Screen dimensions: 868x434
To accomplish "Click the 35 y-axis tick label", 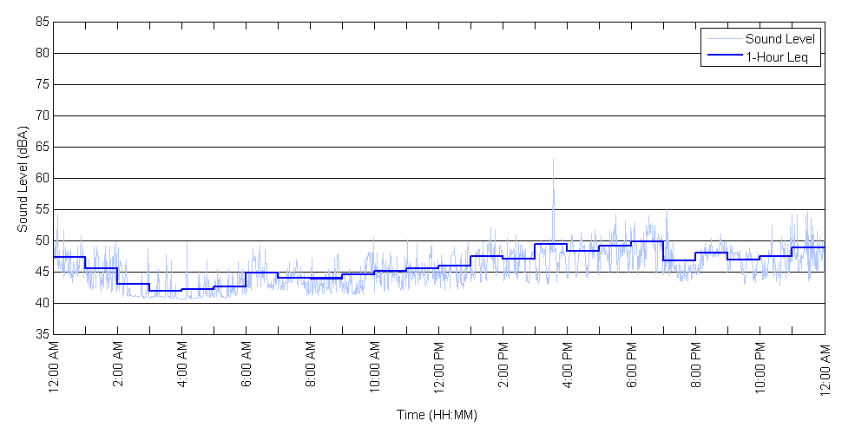I will point(42,335).
